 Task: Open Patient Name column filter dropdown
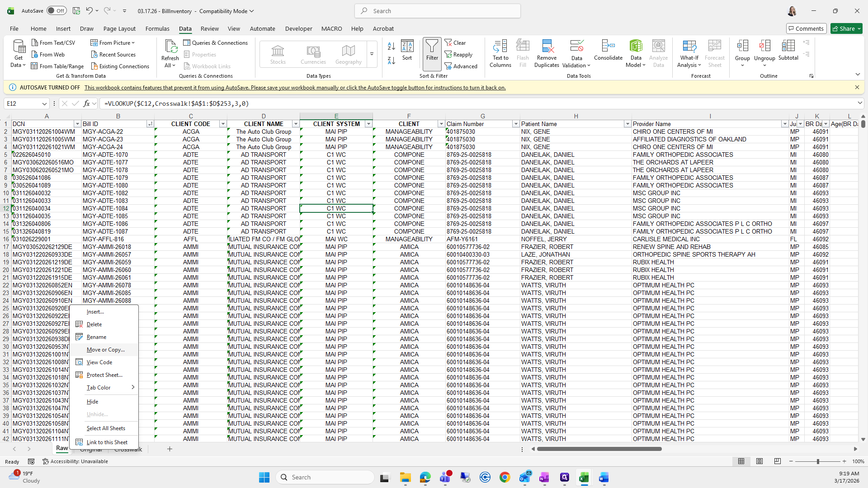pyautogui.click(x=627, y=124)
